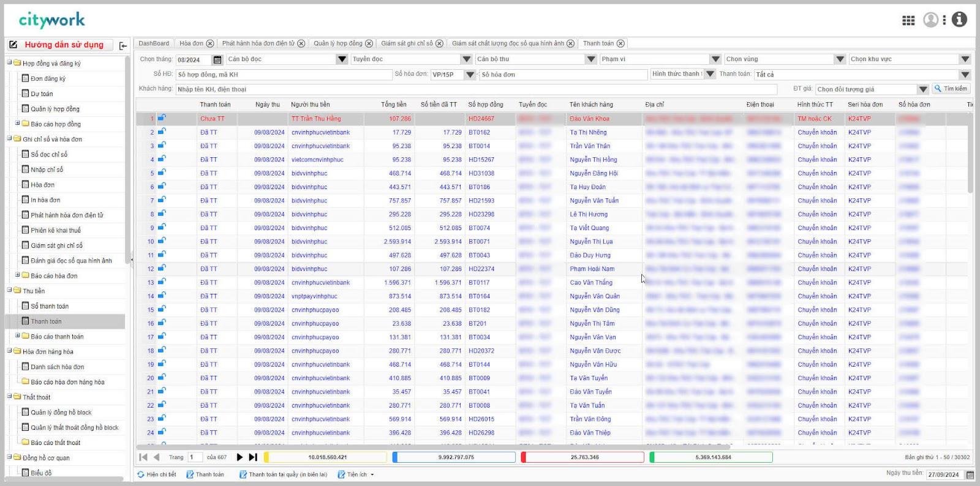Image resolution: width=980 pixels, height=486 pixels.
Task: Click the Thanh toán button in bottom toolbar
Action: pos(205,474)
